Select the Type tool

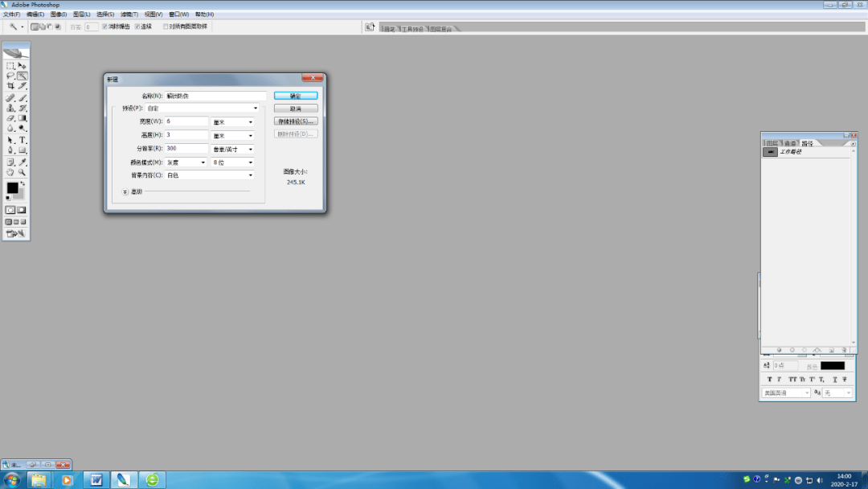click(23, 140)
